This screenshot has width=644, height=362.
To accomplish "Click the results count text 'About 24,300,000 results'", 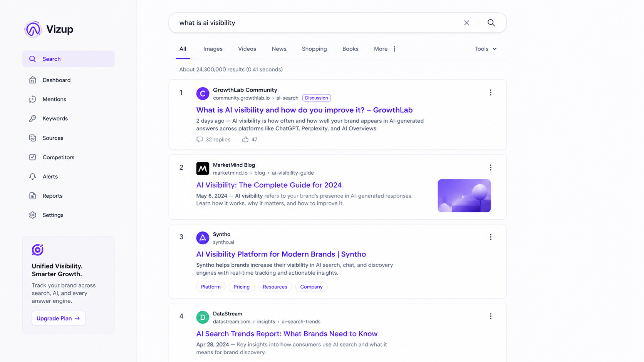I will pos(212,70).
